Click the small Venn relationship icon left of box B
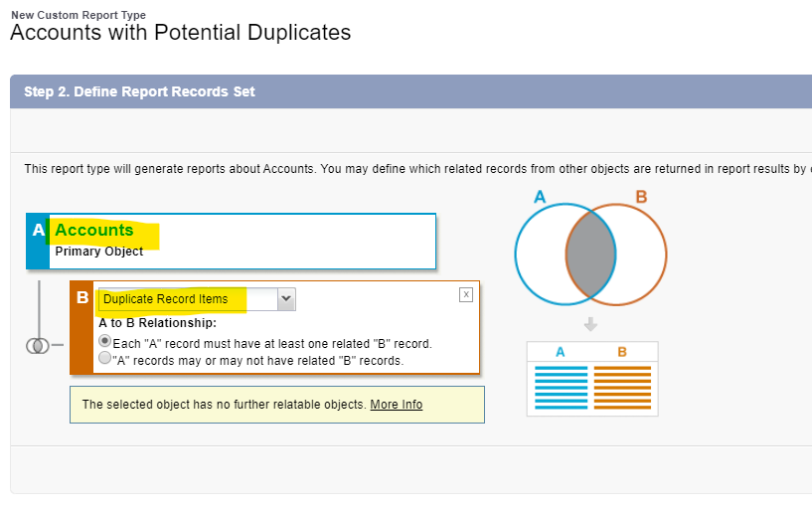Screen dimensions: 812x514 (x=38, y=346)
